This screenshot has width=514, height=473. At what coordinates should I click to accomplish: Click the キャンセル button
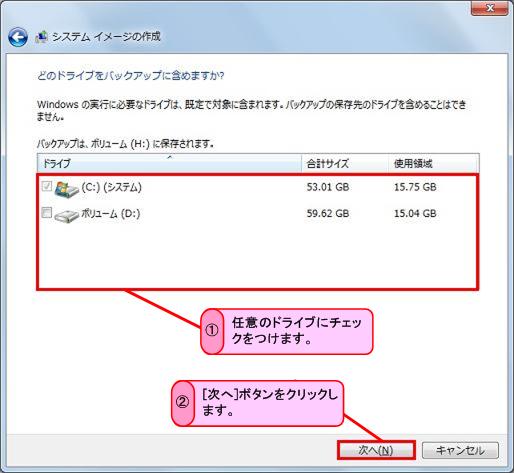pyautogui.click(x=460, y=450)
